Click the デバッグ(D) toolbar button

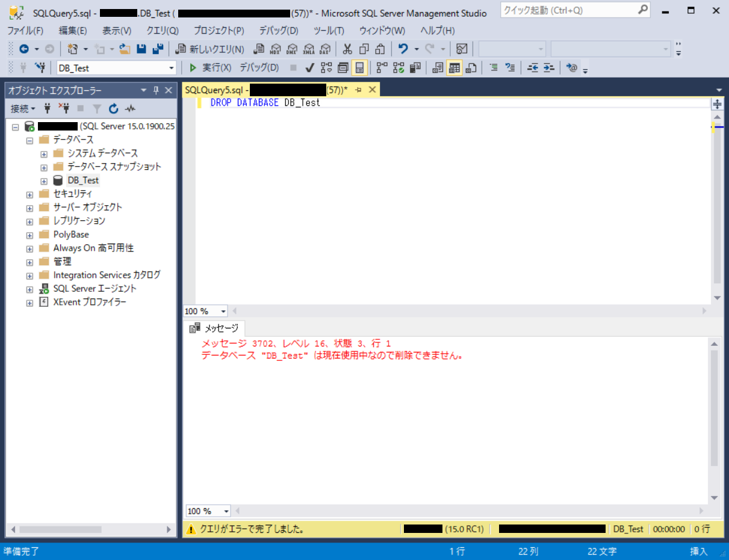pos(259,68)
